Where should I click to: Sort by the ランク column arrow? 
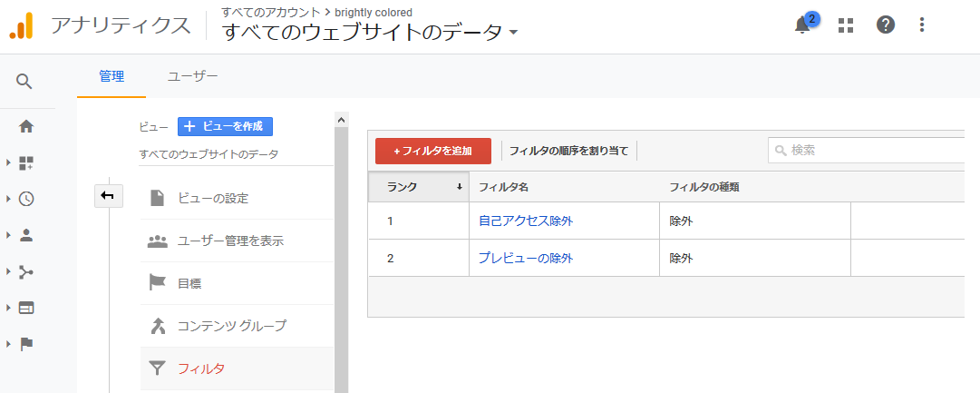[x=460, y=186]
